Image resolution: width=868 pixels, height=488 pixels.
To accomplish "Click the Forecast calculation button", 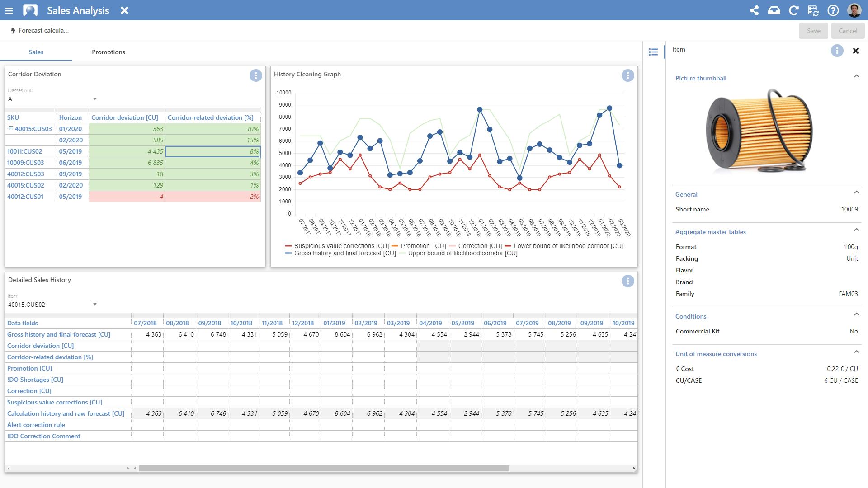I will click(40, 31).
